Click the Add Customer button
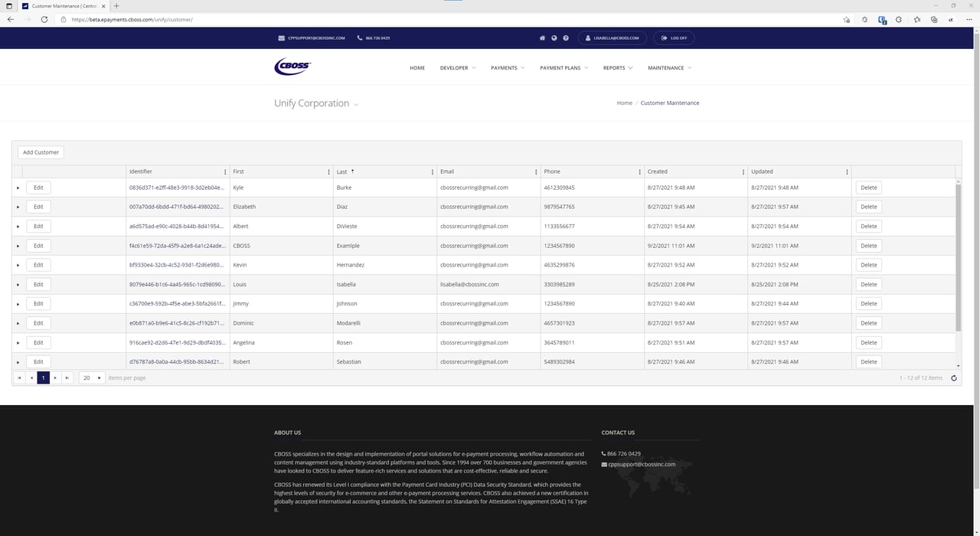The image size is (980, 536). pos(40,152)
